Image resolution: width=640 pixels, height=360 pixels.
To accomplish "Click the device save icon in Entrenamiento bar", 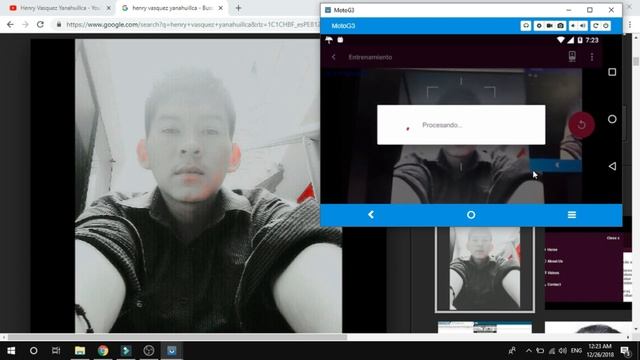I will pos(572,57).
